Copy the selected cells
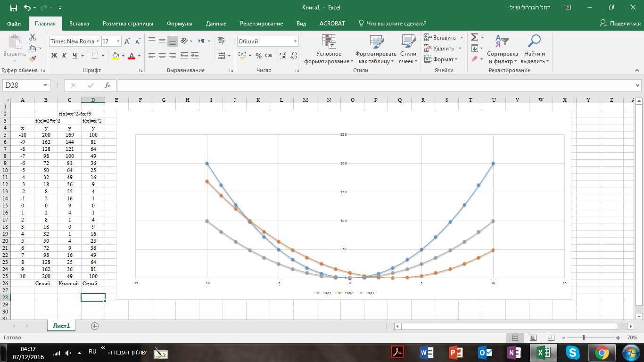 coord(33,48)
